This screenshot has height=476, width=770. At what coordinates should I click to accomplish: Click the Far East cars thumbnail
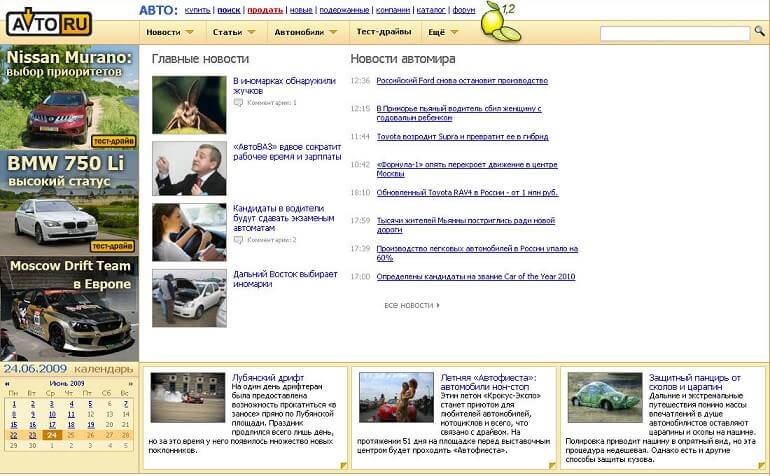pos(189,298)
